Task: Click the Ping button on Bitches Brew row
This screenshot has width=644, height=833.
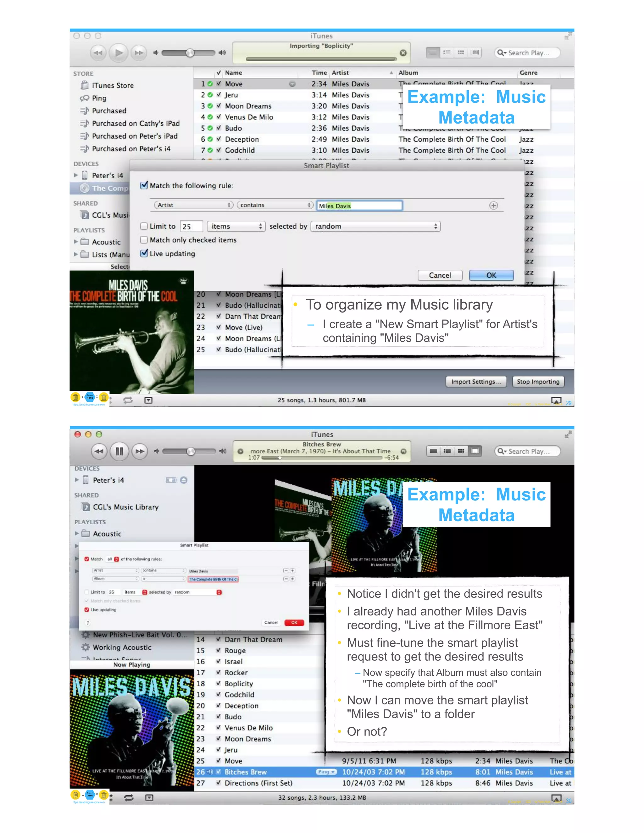Action: point(326,772)
